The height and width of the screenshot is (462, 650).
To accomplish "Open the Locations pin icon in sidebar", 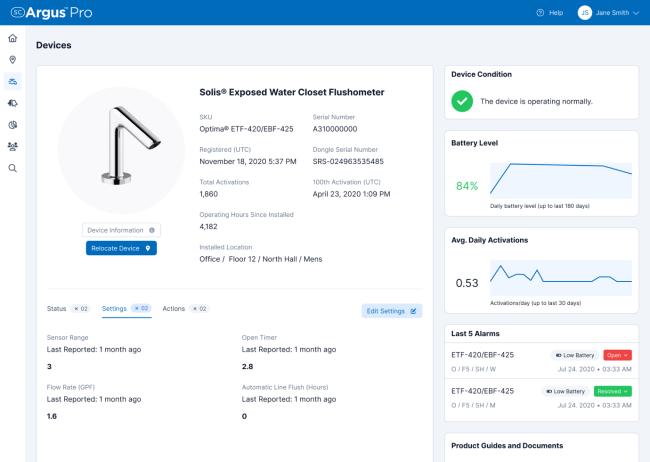I will point(13,60).
